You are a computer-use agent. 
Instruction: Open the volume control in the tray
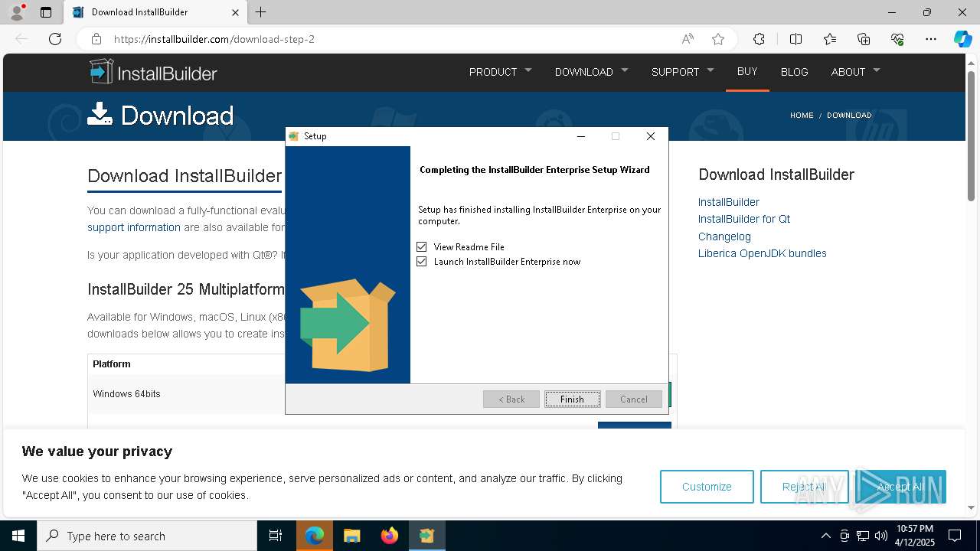881,536
